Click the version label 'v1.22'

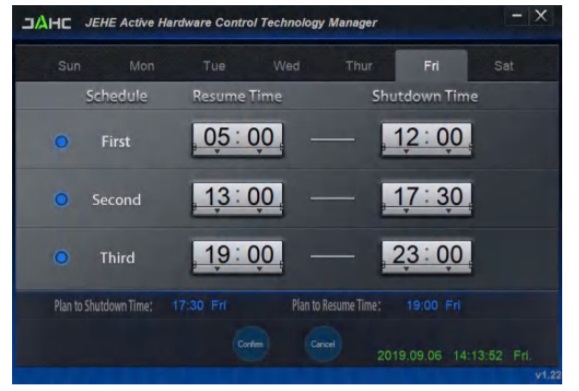click(x=548, y=375)
